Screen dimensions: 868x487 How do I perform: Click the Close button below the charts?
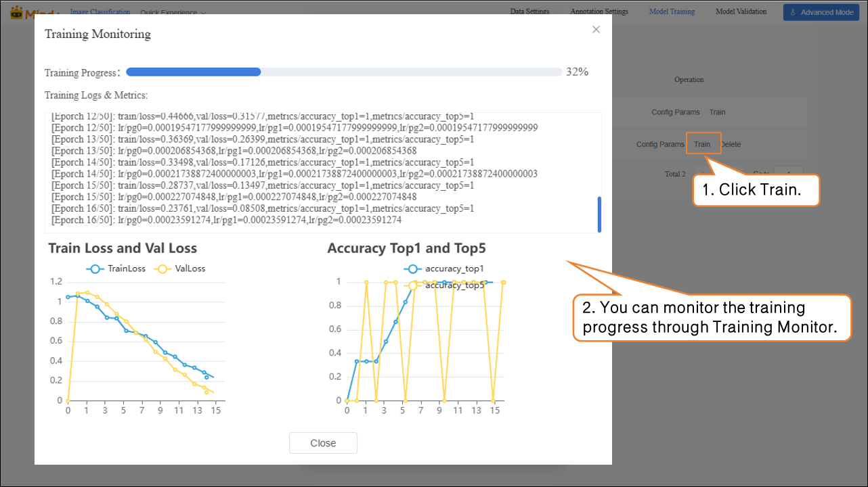click(x=323, y=443)
